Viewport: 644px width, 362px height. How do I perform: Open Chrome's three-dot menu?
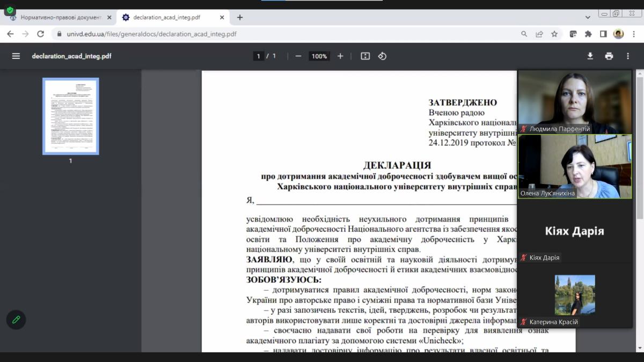633,34
